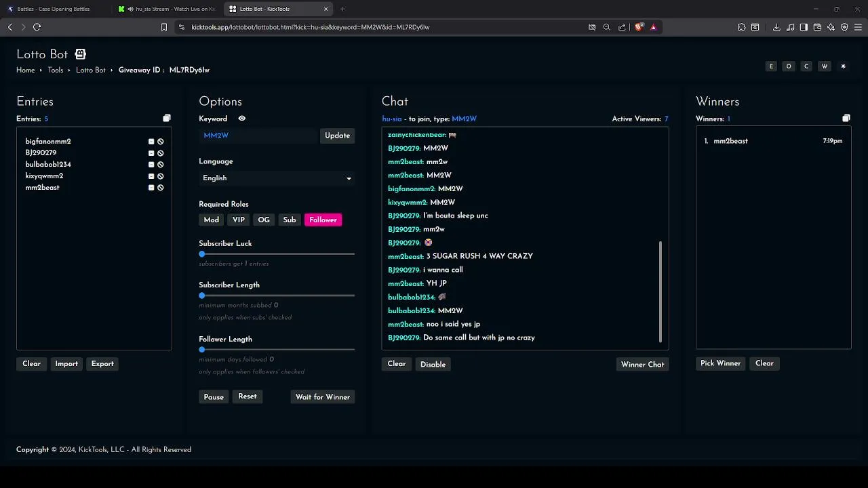Click the Pick Winner button
The height and width of the screenshot is (488, 868).
click(720, 363)
